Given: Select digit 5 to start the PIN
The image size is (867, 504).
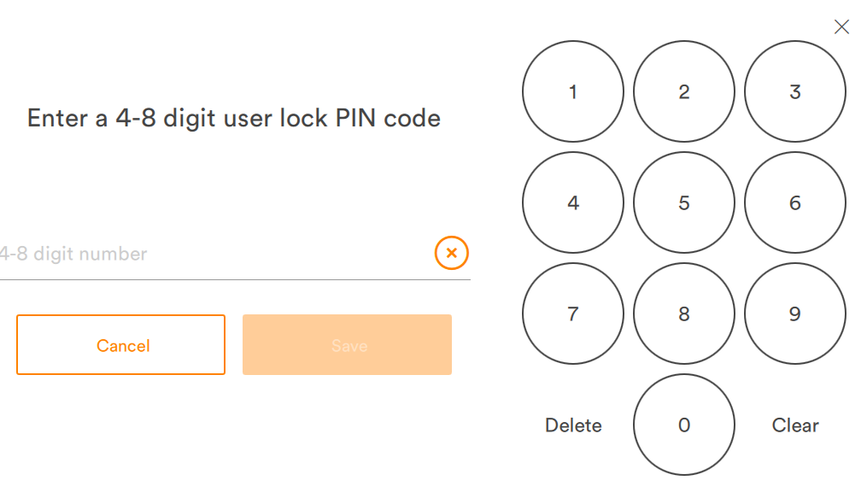Looking at the screenshot, I should coord(683,202).
